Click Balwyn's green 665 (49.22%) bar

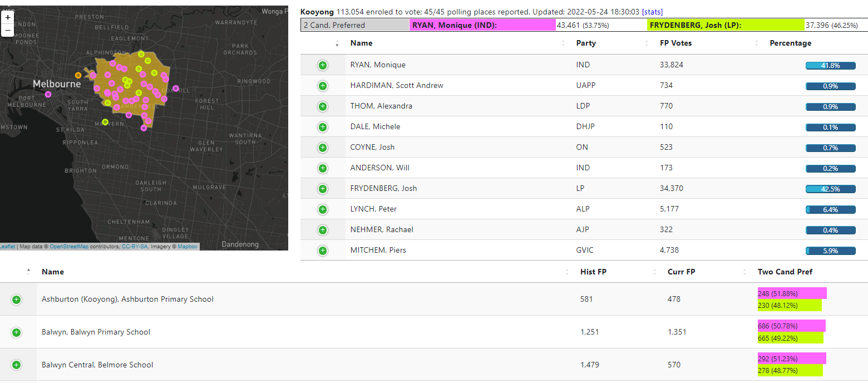[x=790, y=338]
